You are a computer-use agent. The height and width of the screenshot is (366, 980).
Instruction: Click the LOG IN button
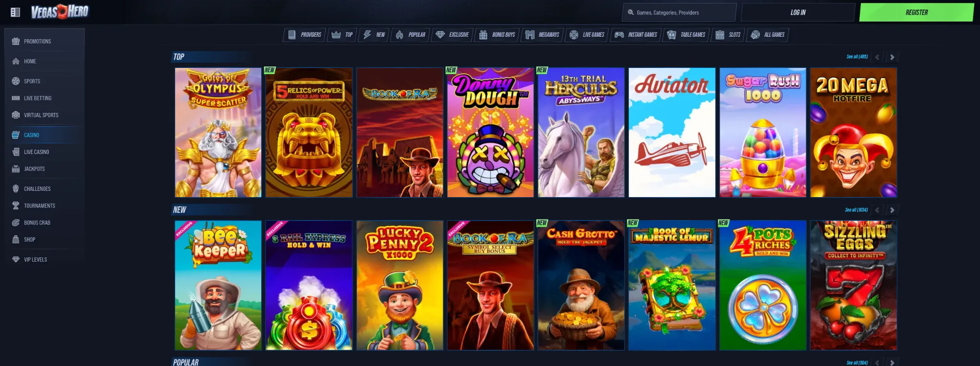798,12
